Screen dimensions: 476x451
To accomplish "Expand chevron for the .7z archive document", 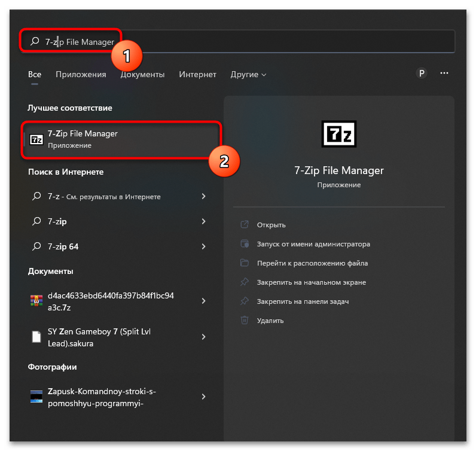I will pyautogui.click(x=203, y=301).
